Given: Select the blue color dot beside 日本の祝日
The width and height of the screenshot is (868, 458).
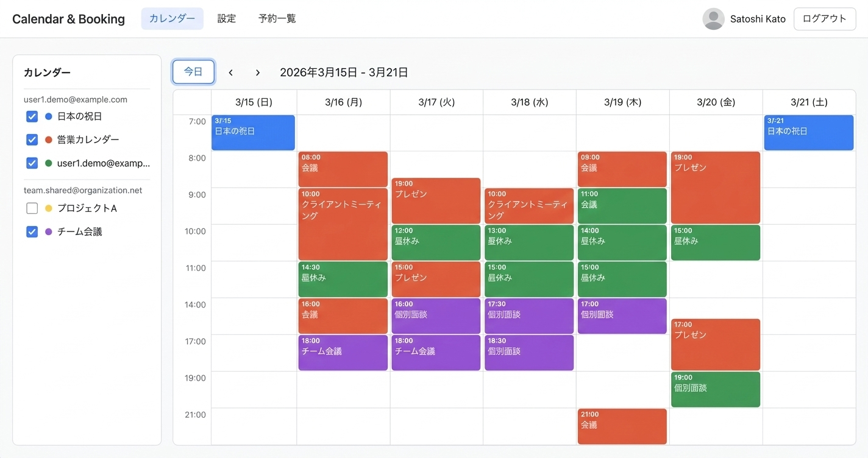Looking at the screenshot, I should [x=48, y=116].
